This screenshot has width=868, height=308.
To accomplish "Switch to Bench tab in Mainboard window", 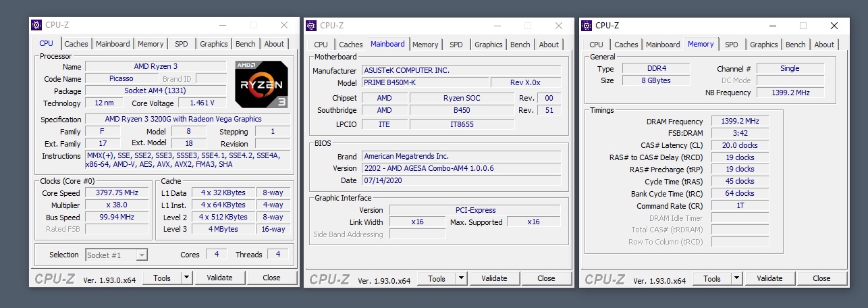I will (520, 45).
